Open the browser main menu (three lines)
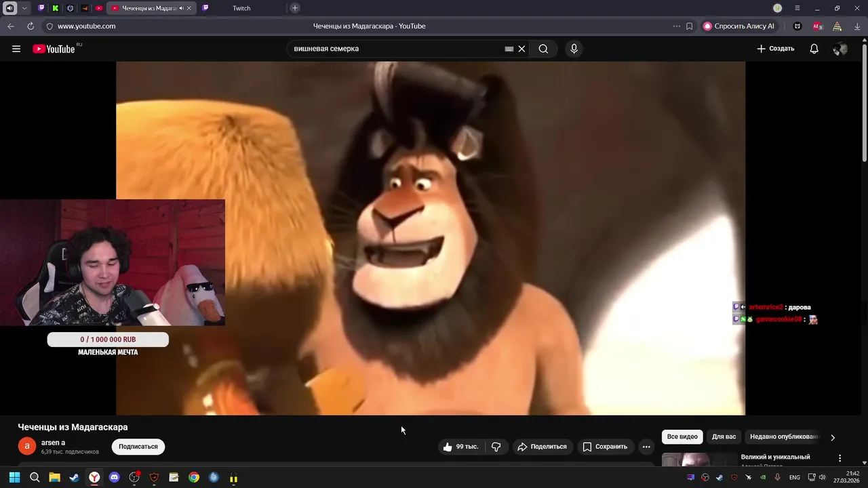Screen dimensions: 868x488 click(x=797, y=8)
